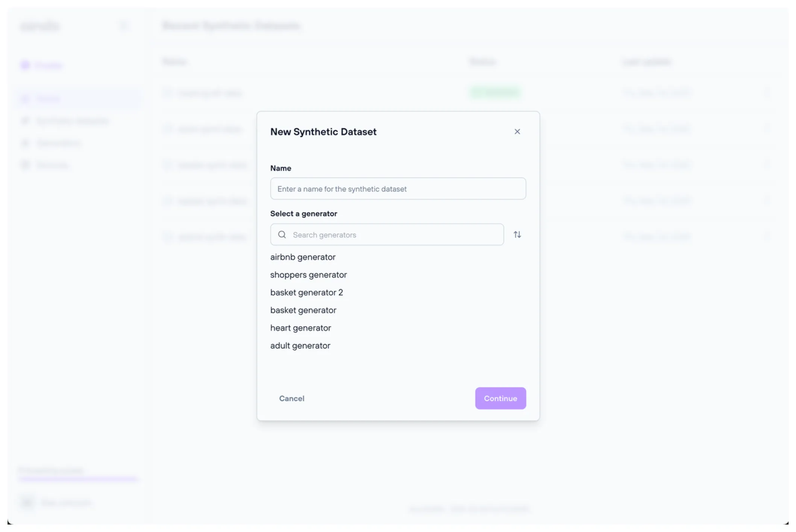Select the basket generator entry

[303, 310]
